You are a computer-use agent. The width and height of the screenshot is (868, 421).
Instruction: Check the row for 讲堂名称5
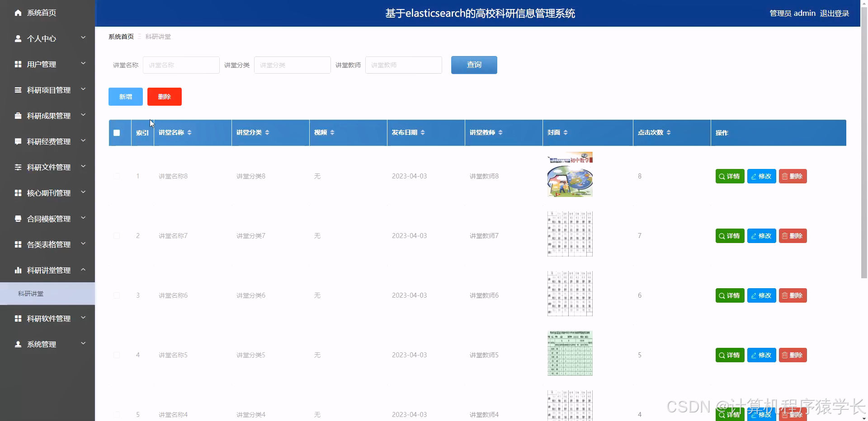pos(117,355)
